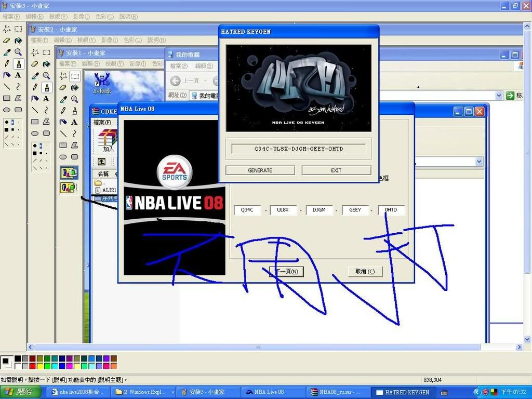
Task: Select the Rectangle shape tool in 安裝3 toolbox
Action: tap(7, 98)
